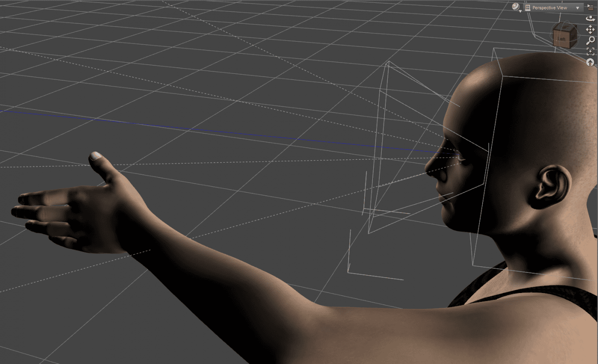Click the figure's eye

point(460,156)
